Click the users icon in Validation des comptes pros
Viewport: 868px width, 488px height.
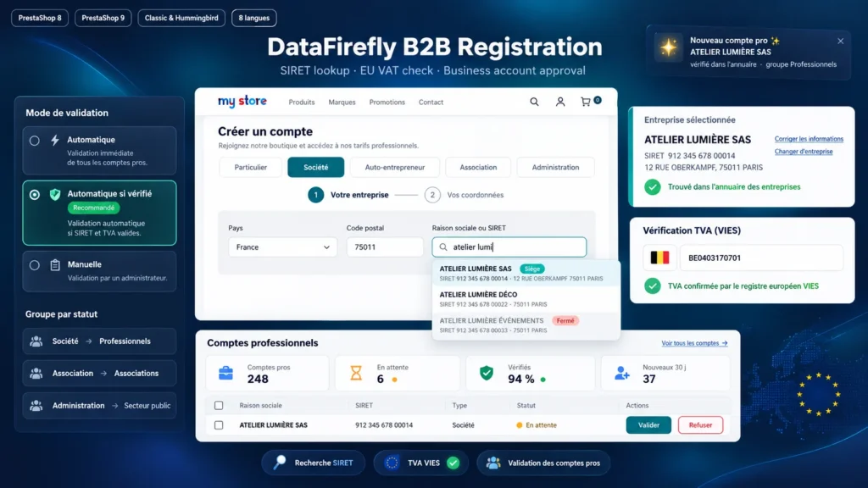coord(492,463)
